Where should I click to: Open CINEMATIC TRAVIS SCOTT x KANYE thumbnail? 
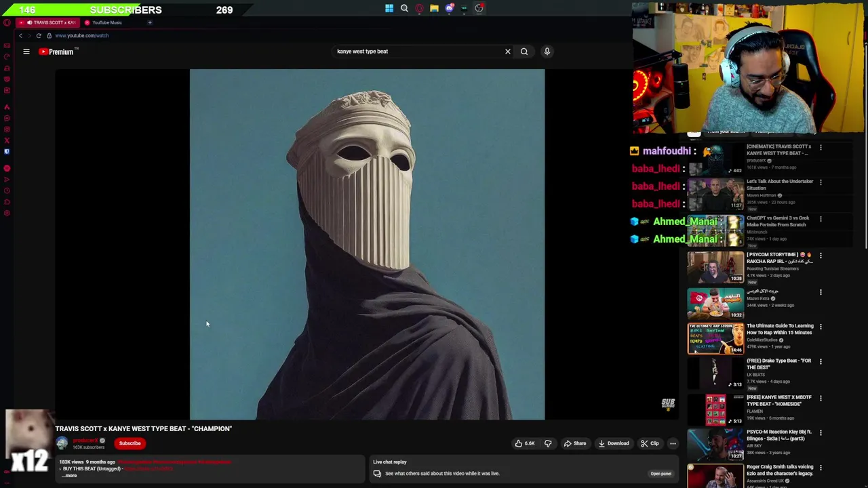(x=715, y=160)
